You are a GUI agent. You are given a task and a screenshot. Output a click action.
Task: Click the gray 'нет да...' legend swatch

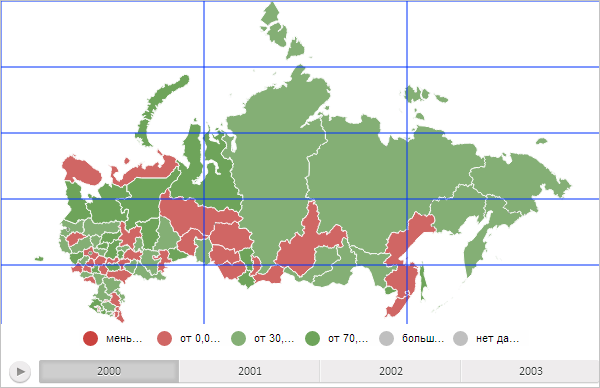[460, 339]
